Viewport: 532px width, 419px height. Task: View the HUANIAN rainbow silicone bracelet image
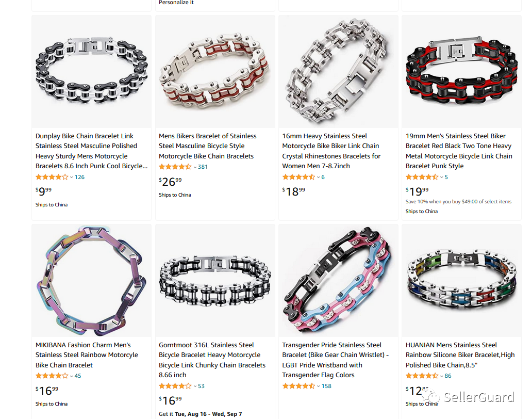[461, 281]
